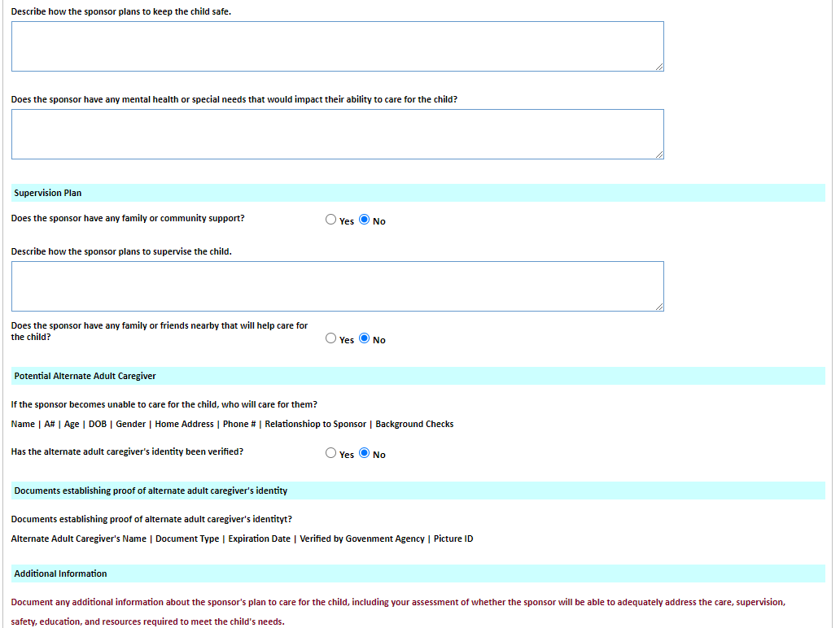Click the text box for keeping the child safe
The image size is (840, 628).
pyautogui.click(x=338, y=46)
